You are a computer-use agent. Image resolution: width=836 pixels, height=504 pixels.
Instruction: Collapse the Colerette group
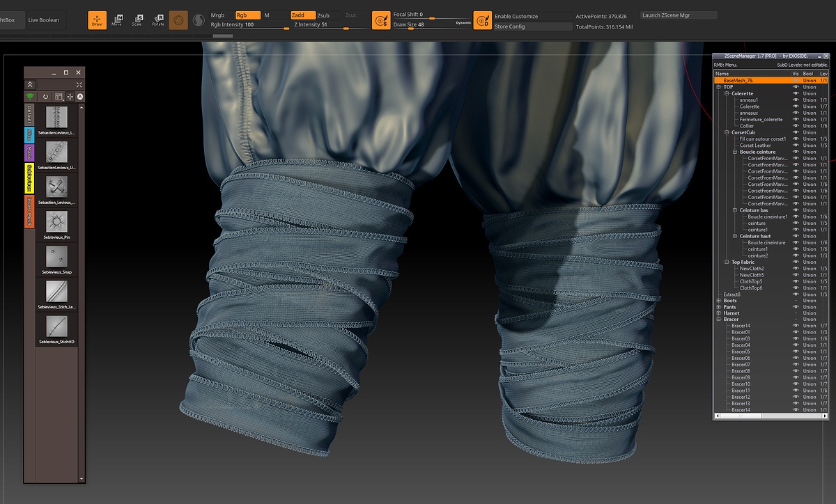(727, 93)
